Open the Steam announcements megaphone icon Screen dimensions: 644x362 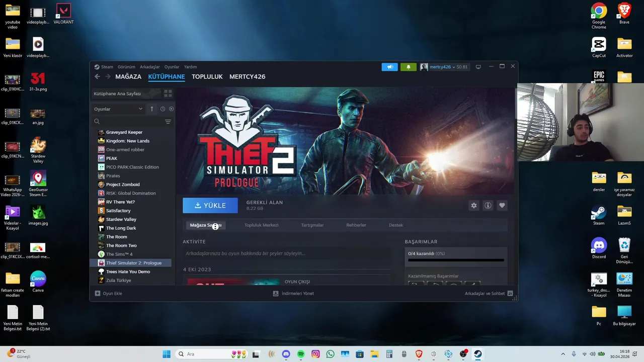tap(389, 67)
